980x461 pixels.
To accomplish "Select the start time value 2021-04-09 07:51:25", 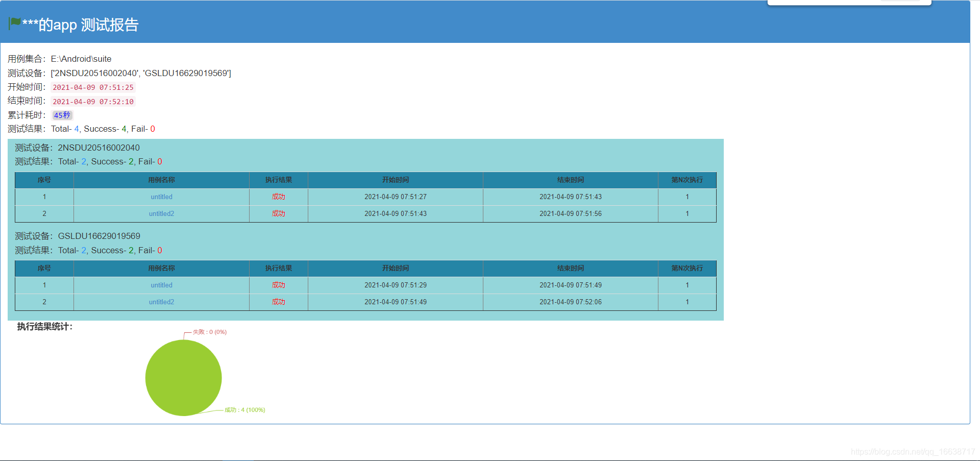I will (x=93, y=87).
